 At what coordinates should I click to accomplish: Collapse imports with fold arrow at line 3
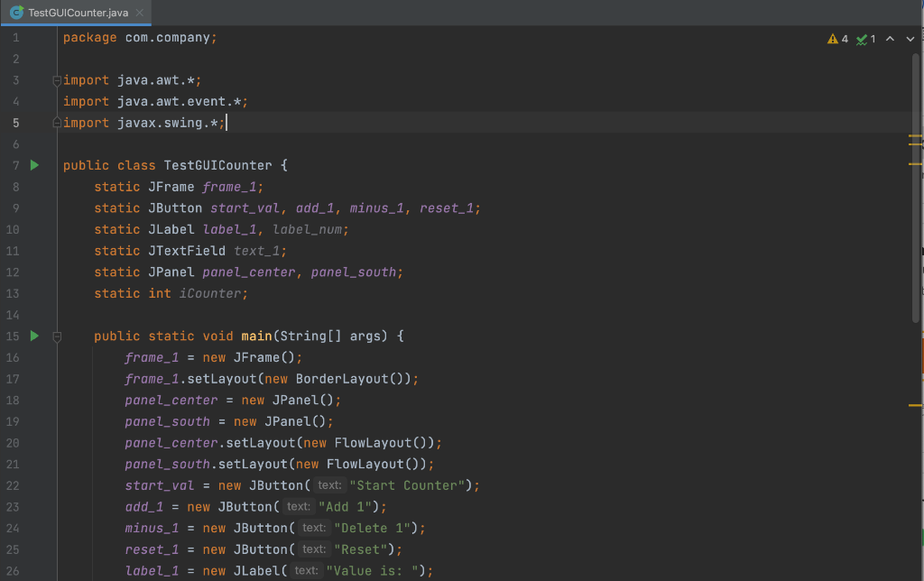pos(56,79)
